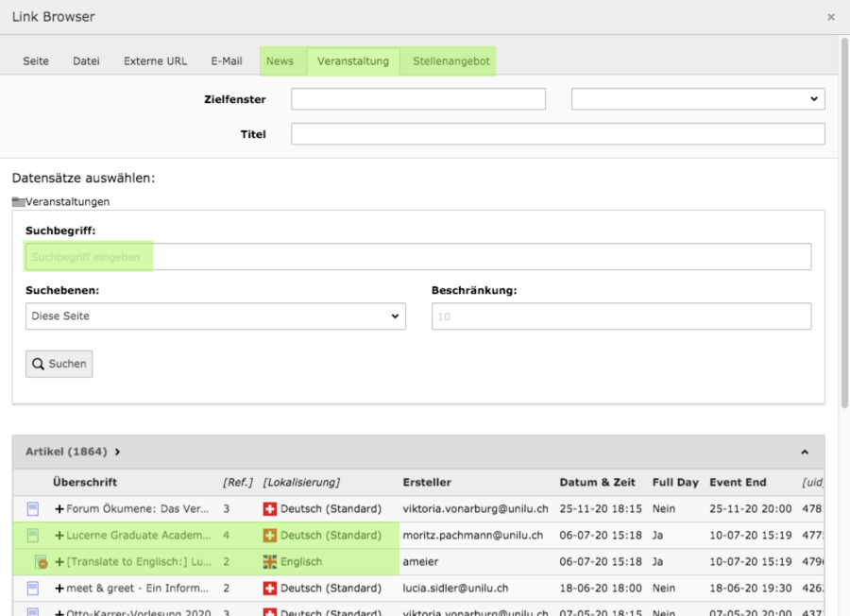Click creator viktoria.vonarburg@unilu.ch in Forum row
This screenshot has height=616, width=850.
[x=475, y=508]
